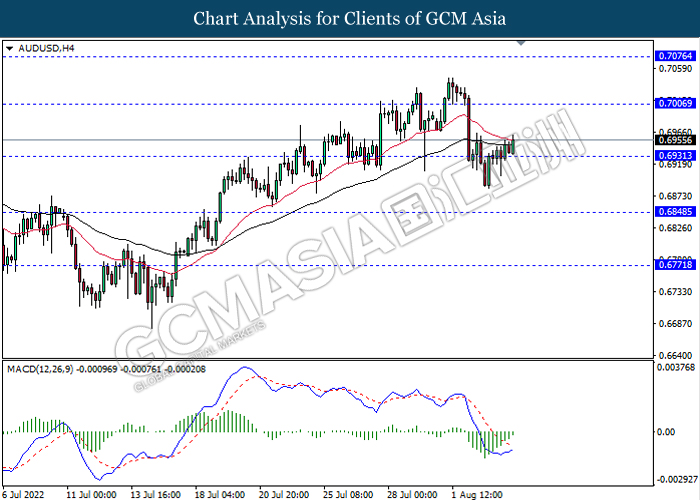Click the 0.67718 level price label
Viewport: 700px width, 500px height.
(675, 265)
